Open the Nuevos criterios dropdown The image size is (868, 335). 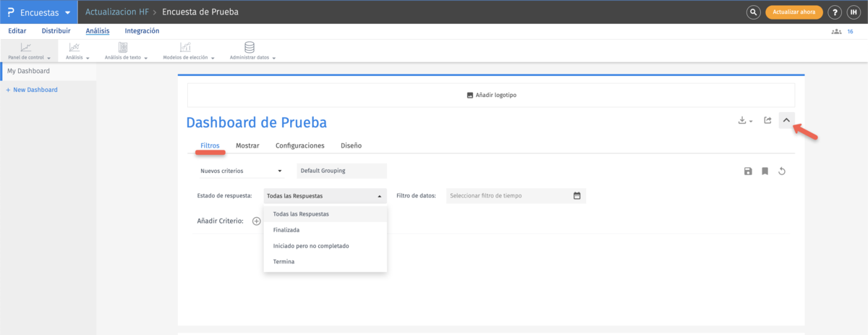pyautogui.click(x=241, y=171)
